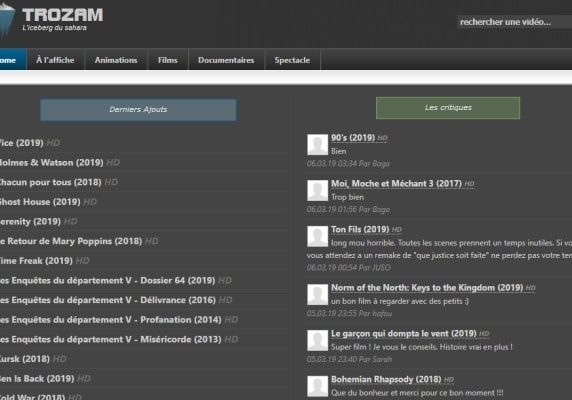The image size is (572, 400).
Task: Open Le garçon qui dompta le vent (2019)
Action: pyautogui.click(x=403, y=334)
